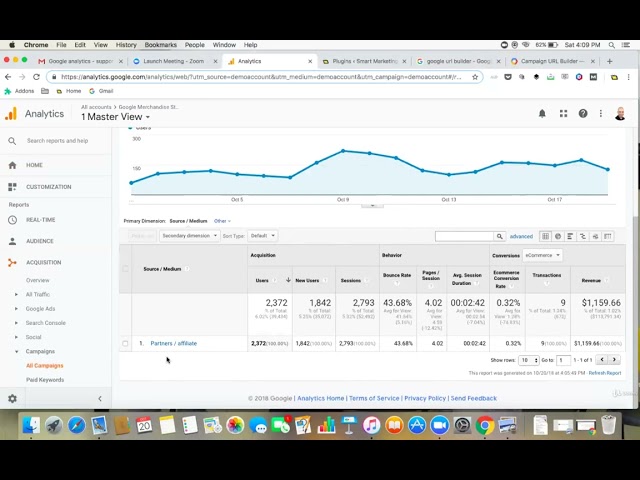Collapse the left sidebar with chevron

(100, 398)
